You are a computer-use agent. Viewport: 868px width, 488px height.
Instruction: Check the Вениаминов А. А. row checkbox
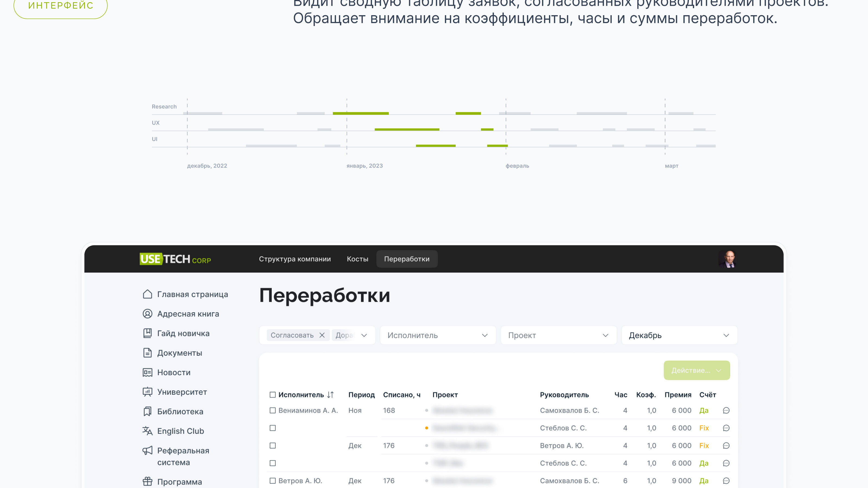point(273,410)
